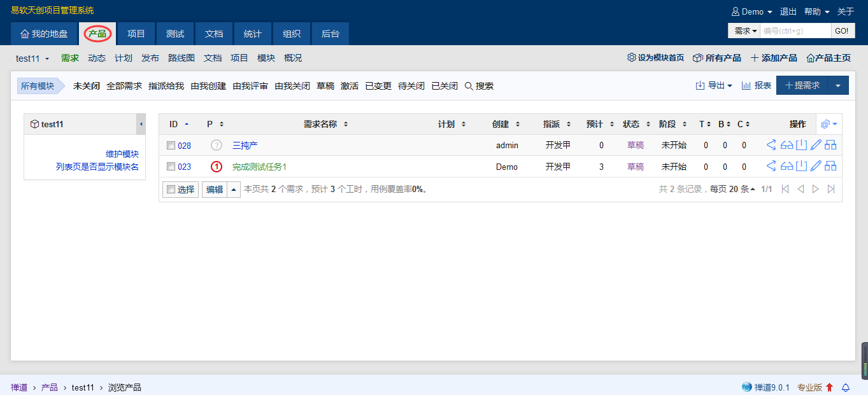Open the 计划 submenu

(124, 58)
